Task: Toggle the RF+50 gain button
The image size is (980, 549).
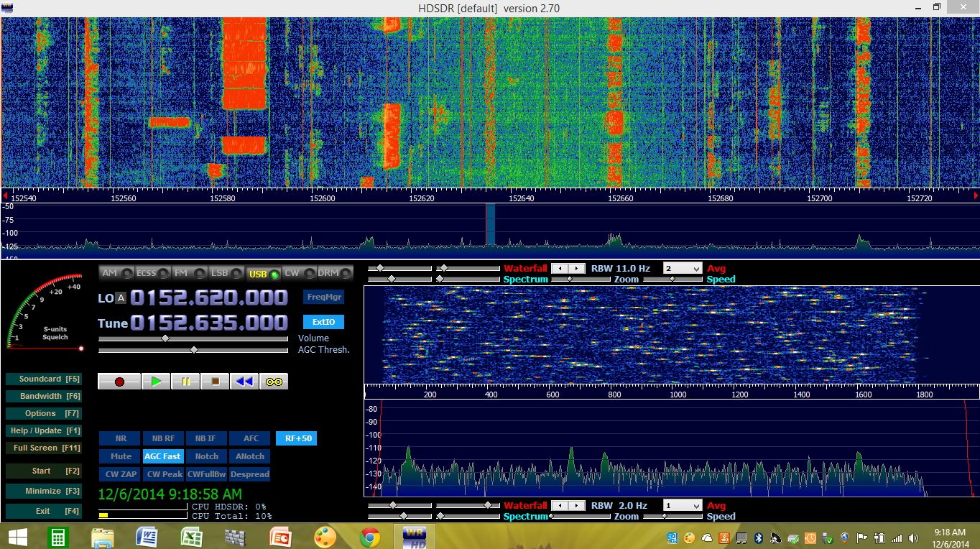Action: click(296, 438)
